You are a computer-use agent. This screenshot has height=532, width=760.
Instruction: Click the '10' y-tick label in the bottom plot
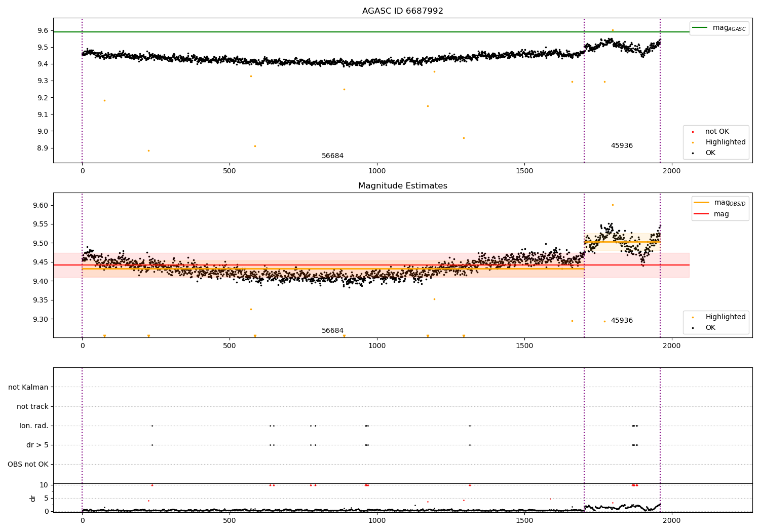click(x=44, y=485)
